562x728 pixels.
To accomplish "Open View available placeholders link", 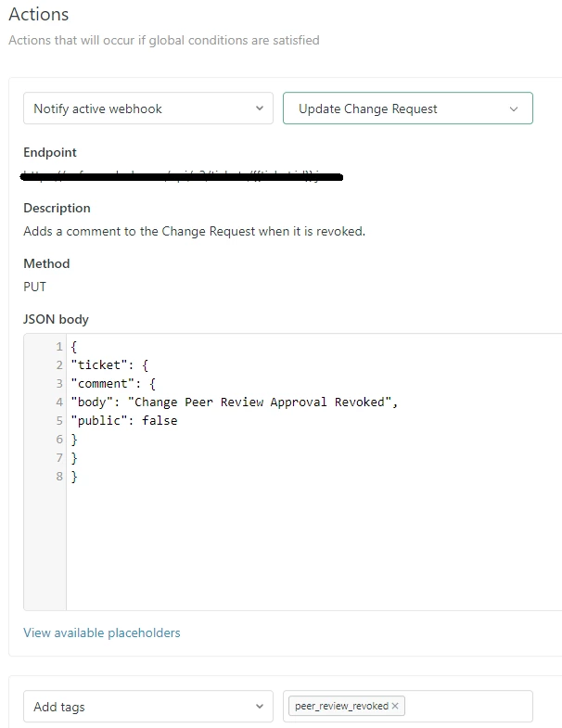I will coord(102,632).
